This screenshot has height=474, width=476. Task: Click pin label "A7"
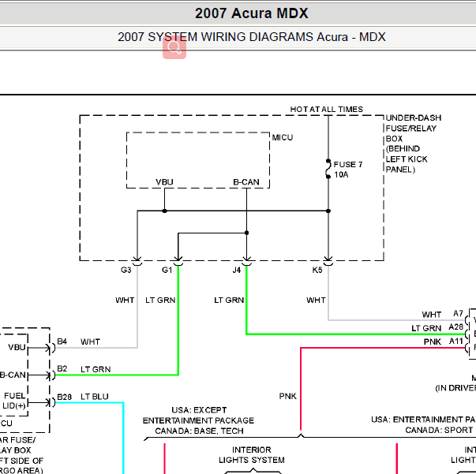pyautogui.click(x=458, y=313)
